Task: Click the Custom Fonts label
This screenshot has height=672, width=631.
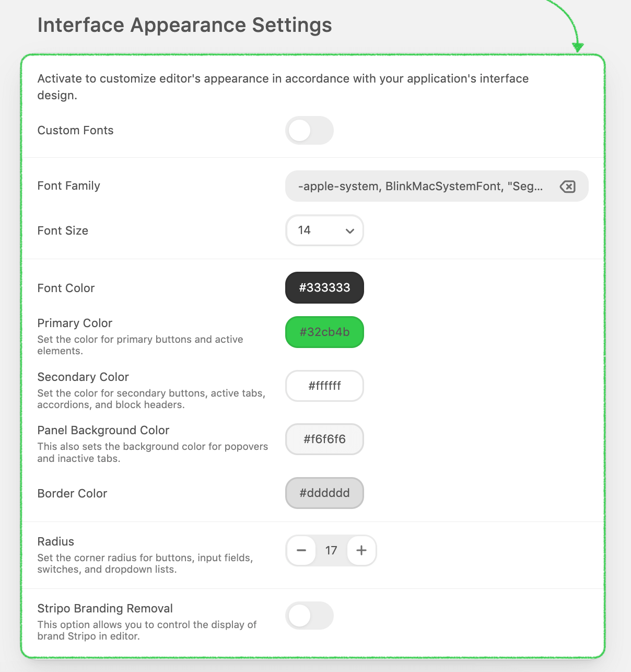Action: coord(76,131)
